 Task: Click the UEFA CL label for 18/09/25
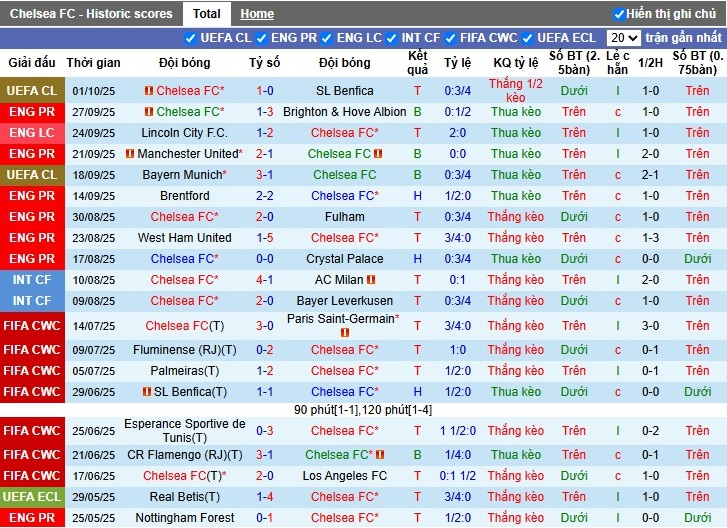click(x=32, y=175)
